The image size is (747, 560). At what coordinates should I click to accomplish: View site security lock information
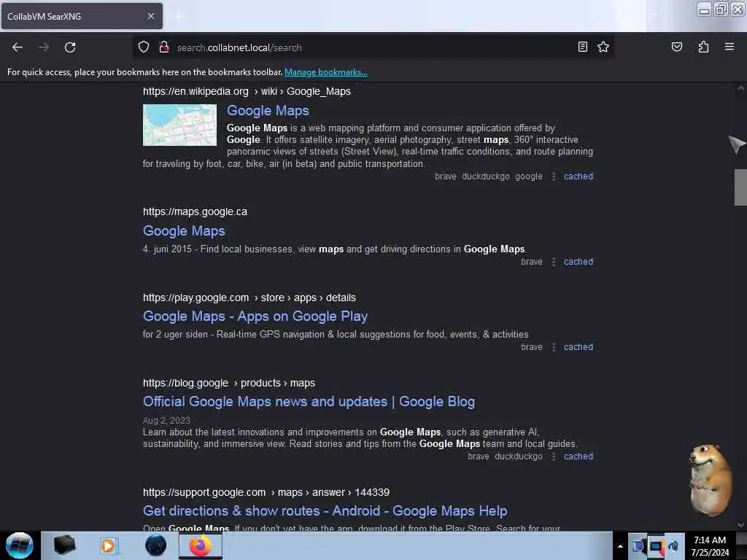click(164, 47)
